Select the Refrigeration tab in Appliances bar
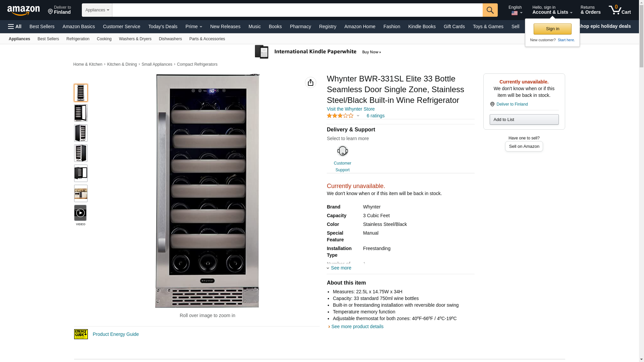Image resolution: width=644 pixels, height=362 pixels. (x=78, y=39)
